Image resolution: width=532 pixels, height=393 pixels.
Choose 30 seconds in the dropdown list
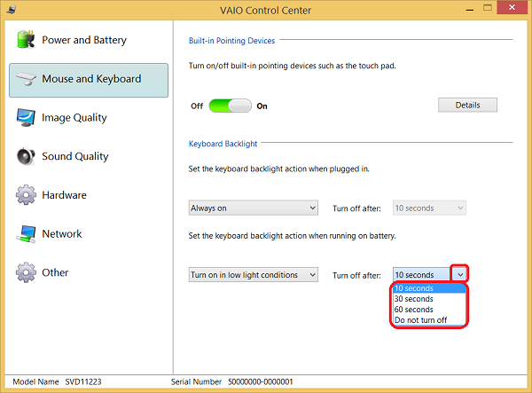tap(429, 299)
